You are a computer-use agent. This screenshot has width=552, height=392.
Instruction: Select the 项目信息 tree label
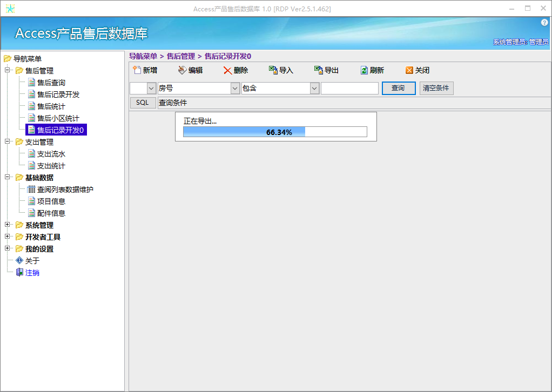(x=51, y=201)
